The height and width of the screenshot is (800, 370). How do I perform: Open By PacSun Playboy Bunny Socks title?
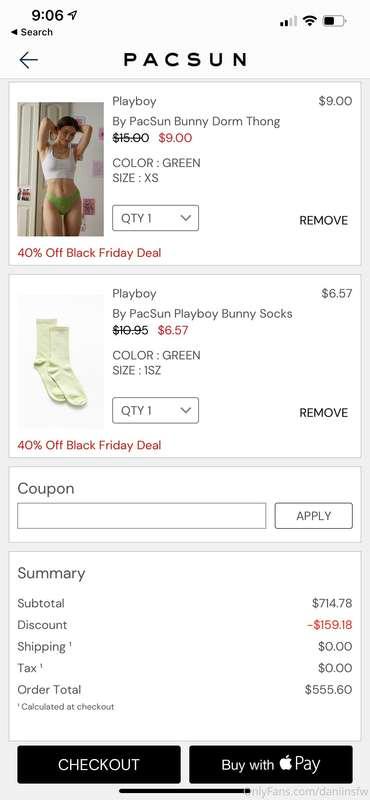coord(202,313)
